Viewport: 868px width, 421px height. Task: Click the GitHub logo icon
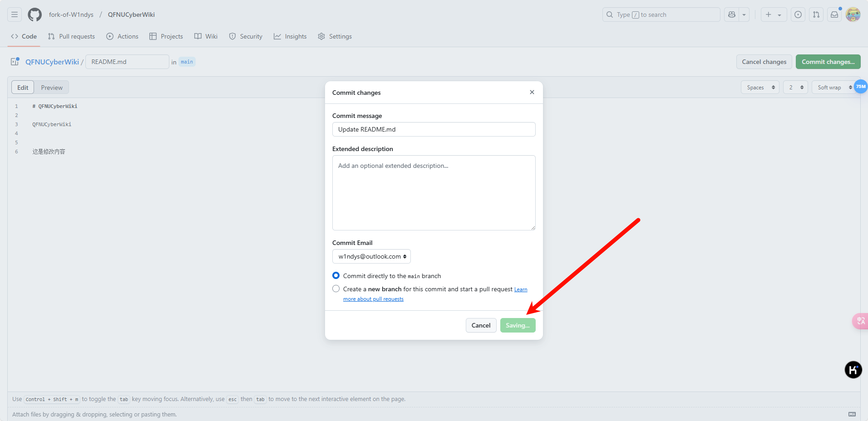pos(35,15)
